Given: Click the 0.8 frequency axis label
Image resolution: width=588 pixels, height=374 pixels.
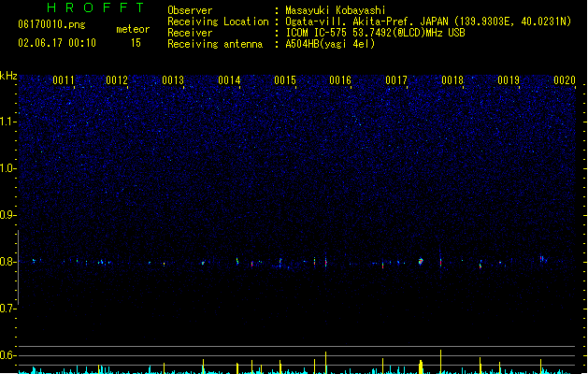Looking at the screenshot, I should pyautogui.click(x=7, y=262).
